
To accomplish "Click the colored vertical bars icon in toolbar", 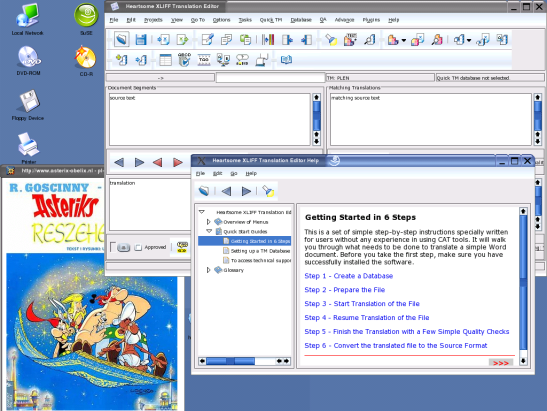I will (268, 39).
